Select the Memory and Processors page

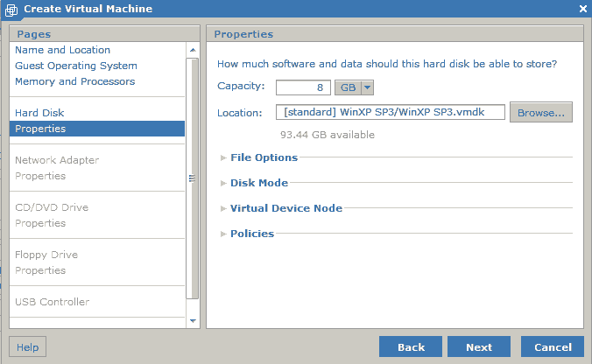74,81
